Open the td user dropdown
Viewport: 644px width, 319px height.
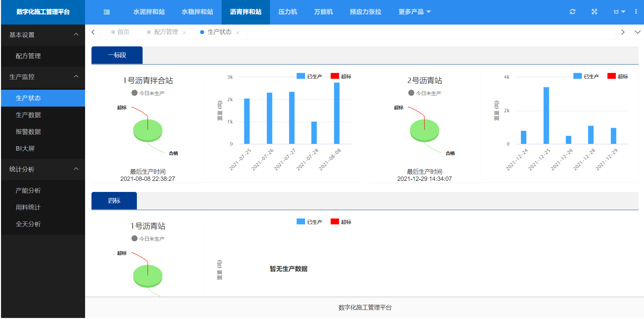click(619, 12)
